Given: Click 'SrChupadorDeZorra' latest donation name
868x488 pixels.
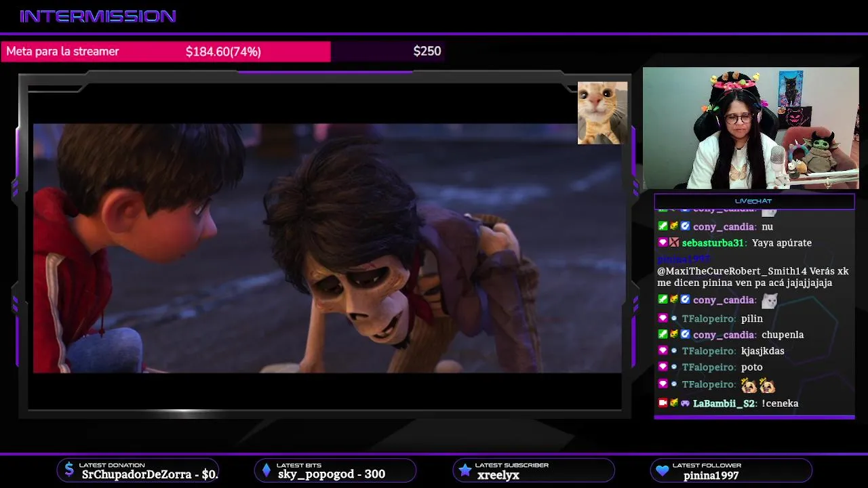Looking at the screenshot, I should tap(137, 474).
